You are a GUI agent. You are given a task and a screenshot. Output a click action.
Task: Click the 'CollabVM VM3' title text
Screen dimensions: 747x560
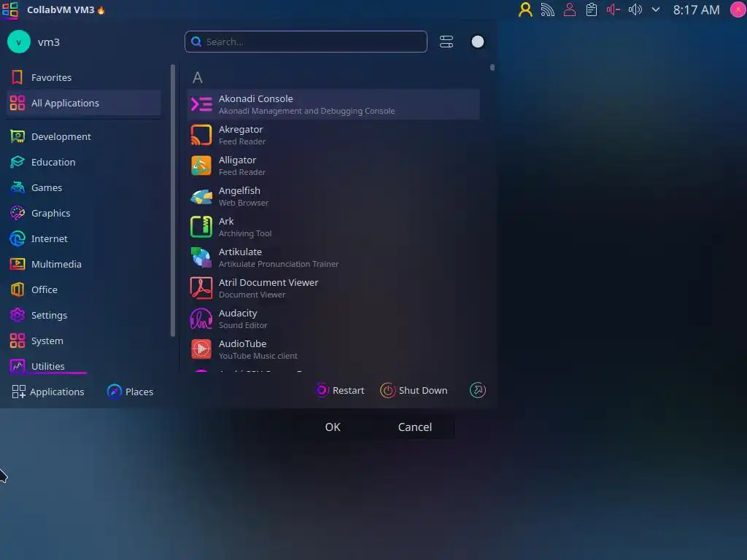61,10
